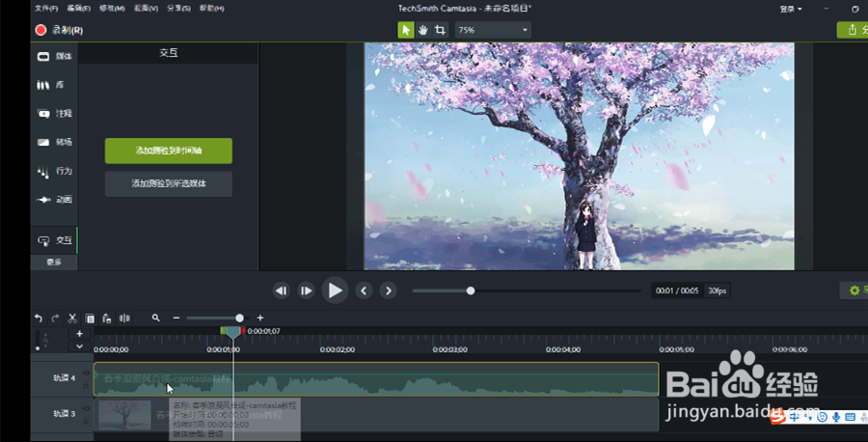
Task: Add a new track with plus button
Action: click(x=79, y=334)
